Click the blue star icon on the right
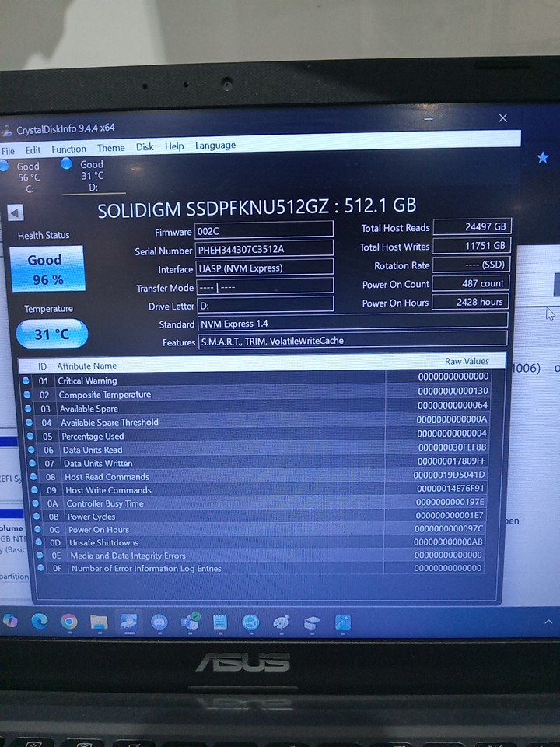560x747 pixels. click(543, 157)
